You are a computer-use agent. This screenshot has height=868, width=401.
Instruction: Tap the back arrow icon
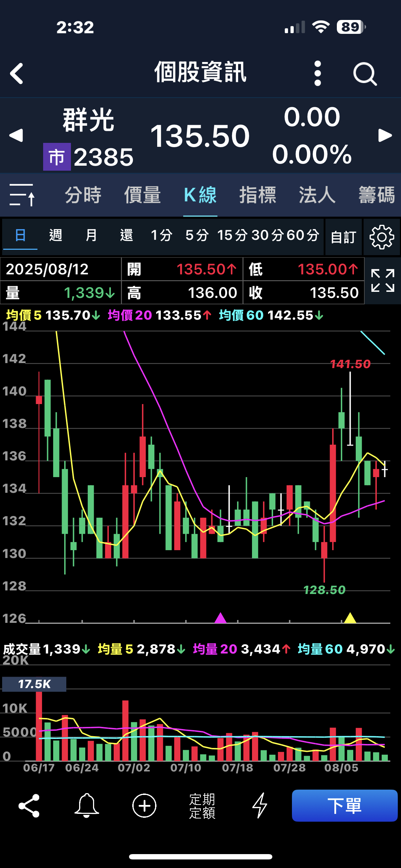click(16, 74)
